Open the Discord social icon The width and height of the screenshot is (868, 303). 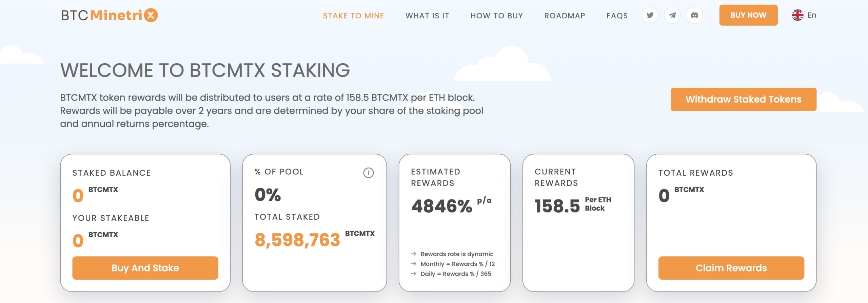694,15
